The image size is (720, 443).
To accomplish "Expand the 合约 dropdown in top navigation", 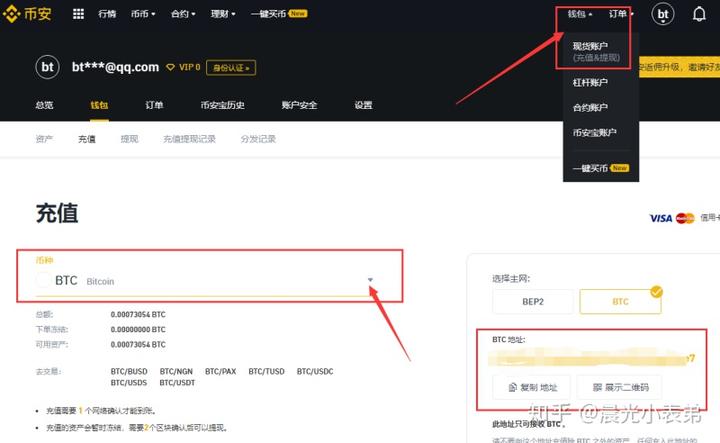I will coord(183,14).
